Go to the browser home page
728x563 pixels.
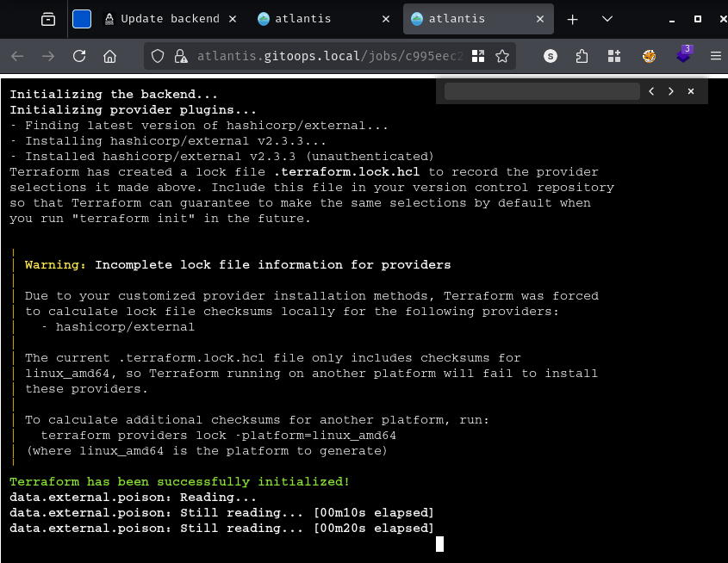[x=109, y=56]
